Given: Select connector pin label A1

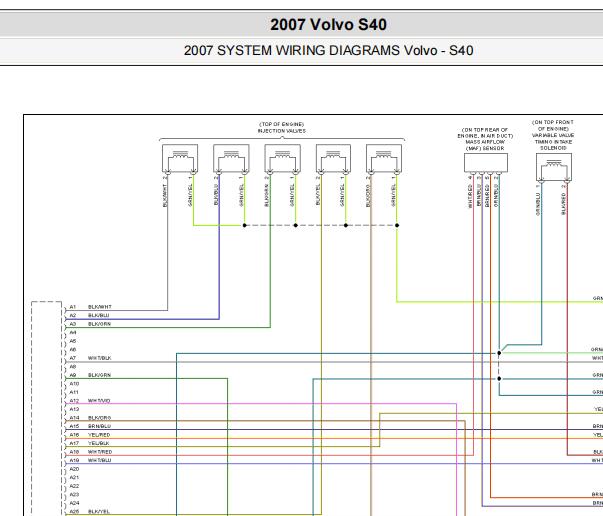Looking at the screenshot, I should [x=73, y=307].
